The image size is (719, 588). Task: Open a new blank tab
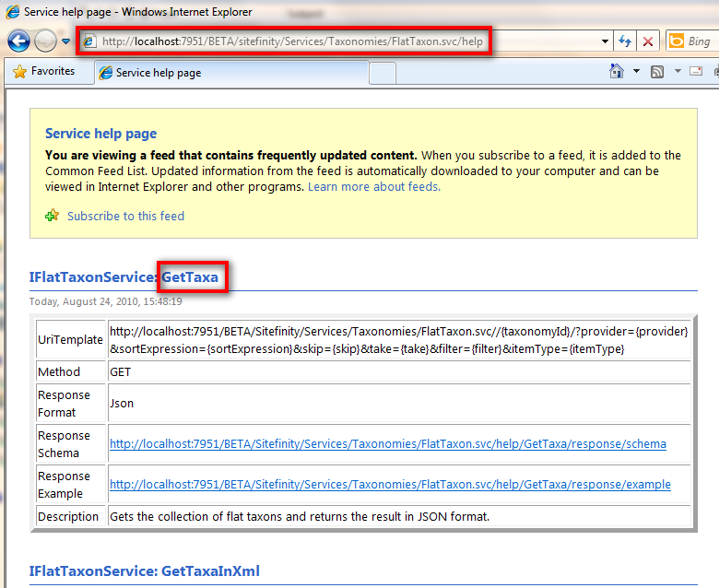click(x=383, y=73)
